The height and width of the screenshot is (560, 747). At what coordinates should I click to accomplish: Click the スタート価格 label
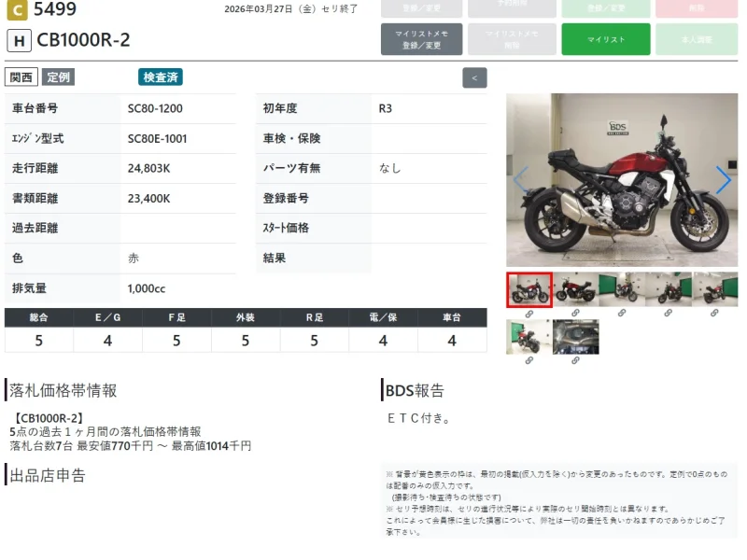[286, 228]
